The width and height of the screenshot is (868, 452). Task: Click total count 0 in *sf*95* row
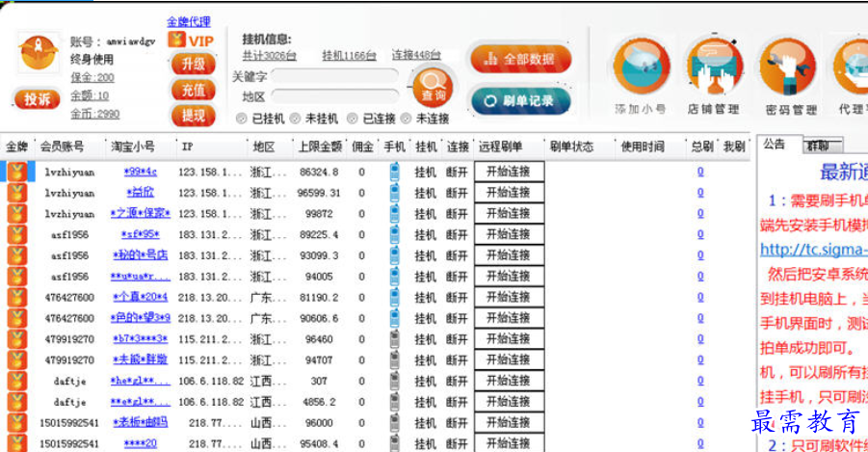click(700, 234)
